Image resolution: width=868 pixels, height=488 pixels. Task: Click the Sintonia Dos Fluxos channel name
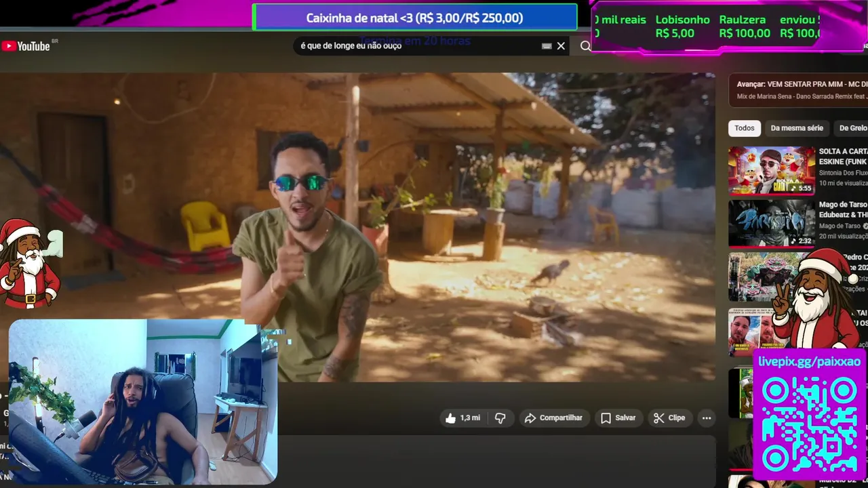tap(843, 173)
